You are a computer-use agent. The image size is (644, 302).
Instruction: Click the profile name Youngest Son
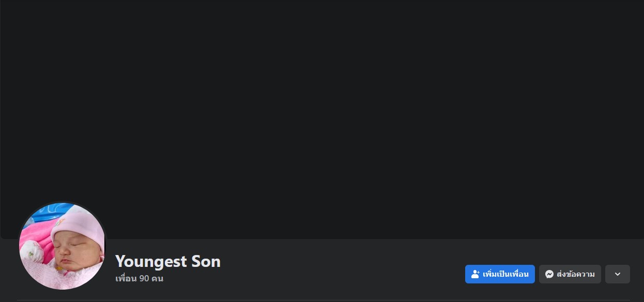coord(167,261)
